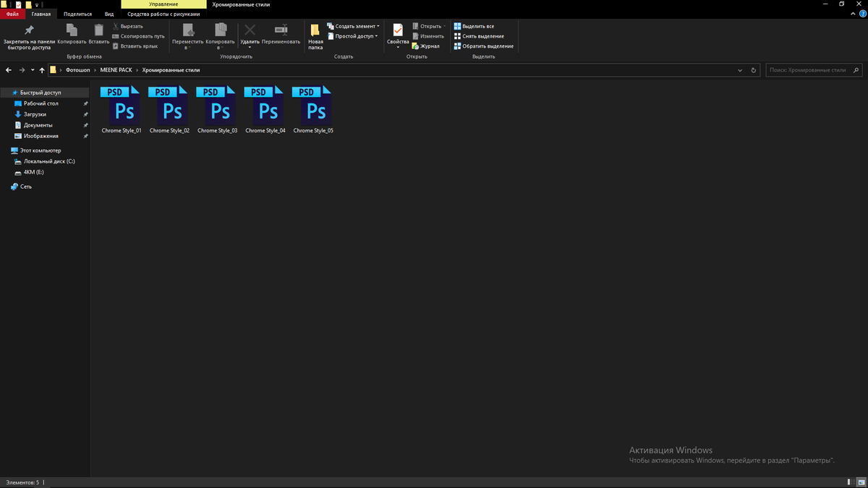Switch to details view in status bar
This screenshot has width=868, height=488.
(x=850, y=481)
